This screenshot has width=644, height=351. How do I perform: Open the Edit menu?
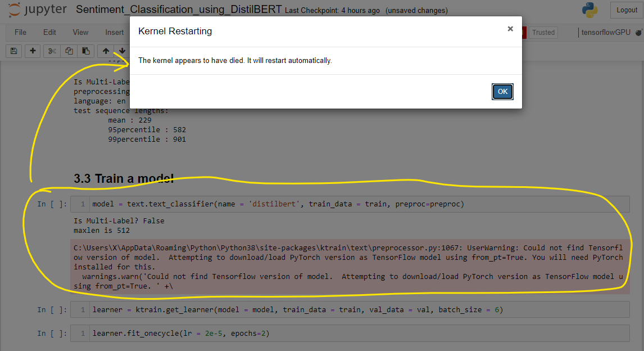pyautogui.click(x=49, y=32)
